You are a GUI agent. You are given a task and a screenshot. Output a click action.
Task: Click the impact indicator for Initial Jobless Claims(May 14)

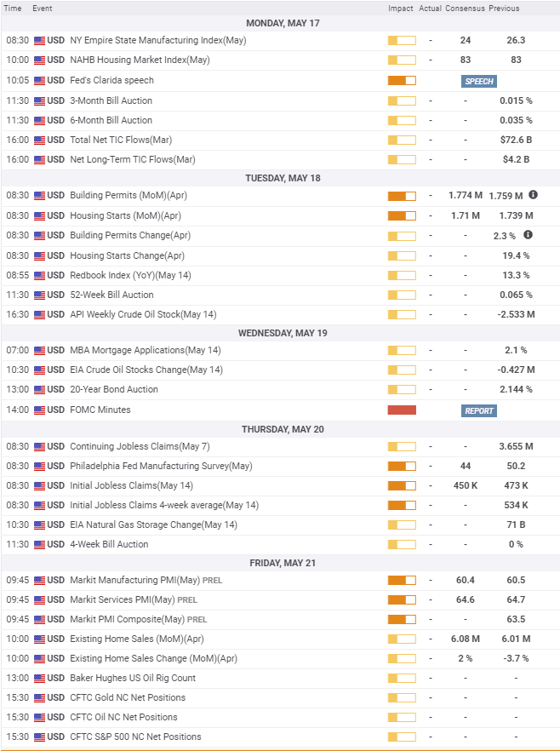pos(402,485)
